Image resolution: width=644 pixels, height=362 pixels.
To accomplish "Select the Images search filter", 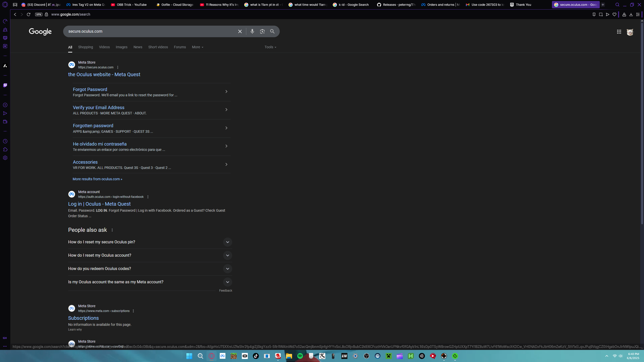I will tap(122, 47).
